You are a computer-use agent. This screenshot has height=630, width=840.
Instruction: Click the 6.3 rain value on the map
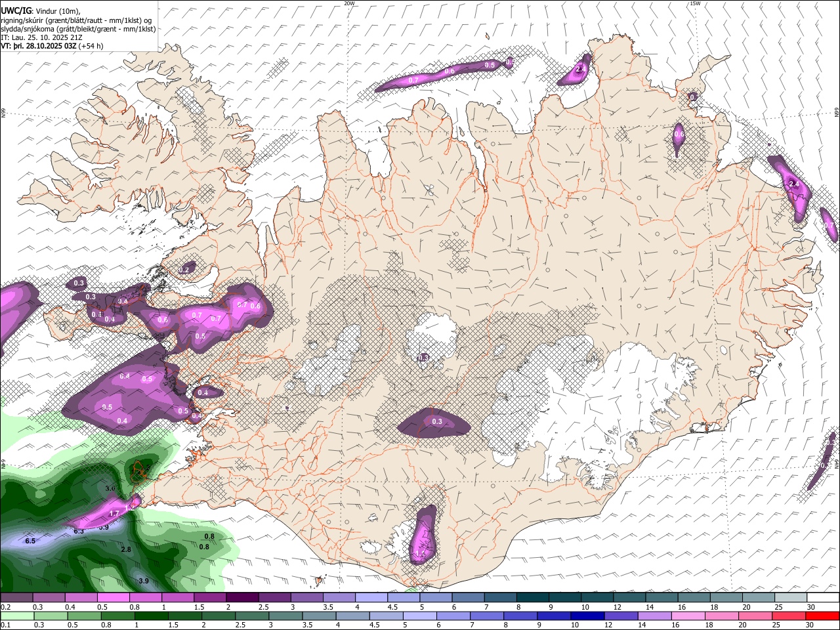[x=79, y=531]
